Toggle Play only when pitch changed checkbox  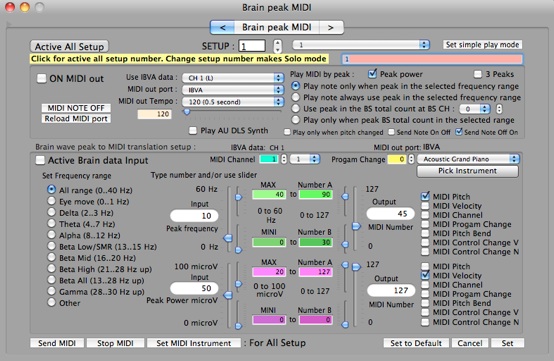[287, 132]
